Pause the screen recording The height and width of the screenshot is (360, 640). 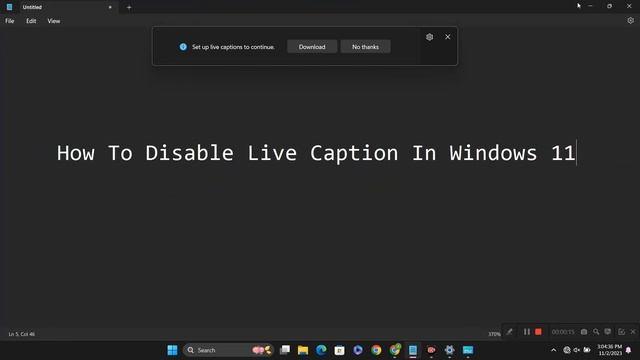527,332
